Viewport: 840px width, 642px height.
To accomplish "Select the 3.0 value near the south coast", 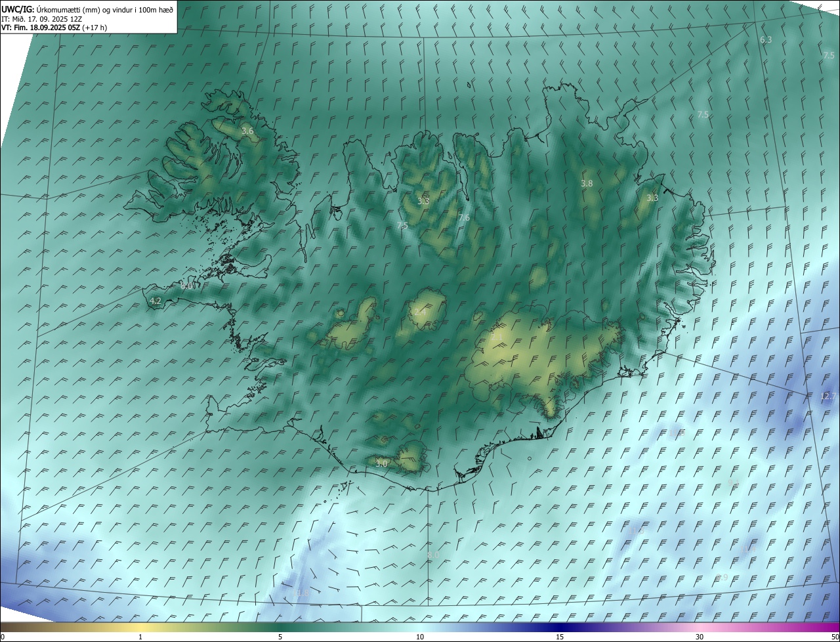I will coord(381,463).
